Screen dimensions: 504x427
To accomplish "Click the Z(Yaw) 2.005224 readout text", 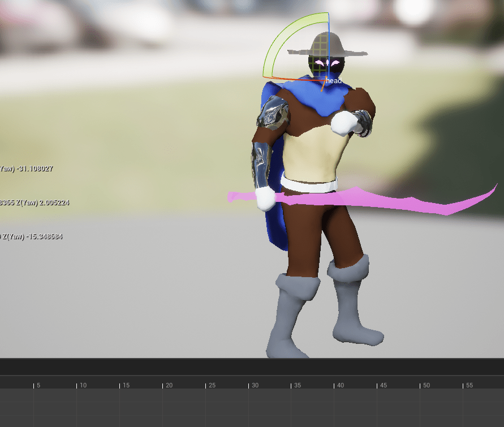I will pyautogui.click(x=34, y=202).
